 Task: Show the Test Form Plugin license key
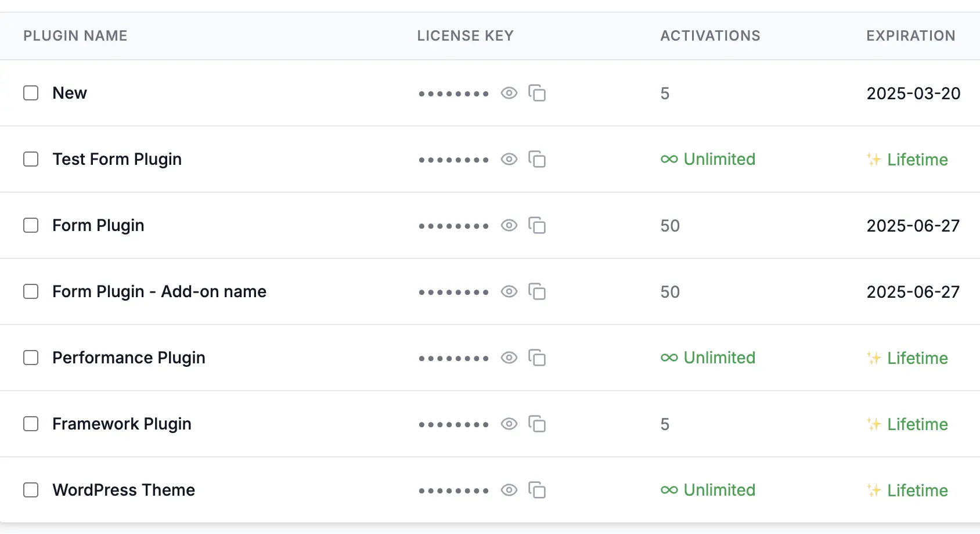[509, 159]
